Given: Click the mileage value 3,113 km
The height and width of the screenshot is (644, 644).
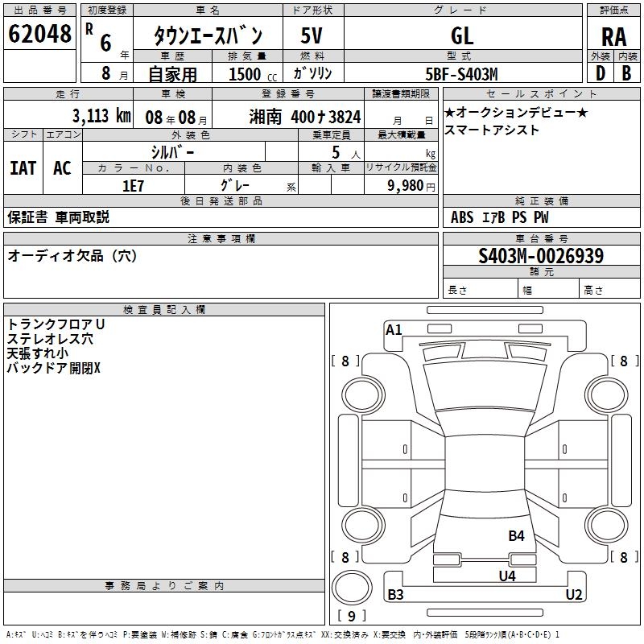Looking at the screenshot, I should [101, 116].
